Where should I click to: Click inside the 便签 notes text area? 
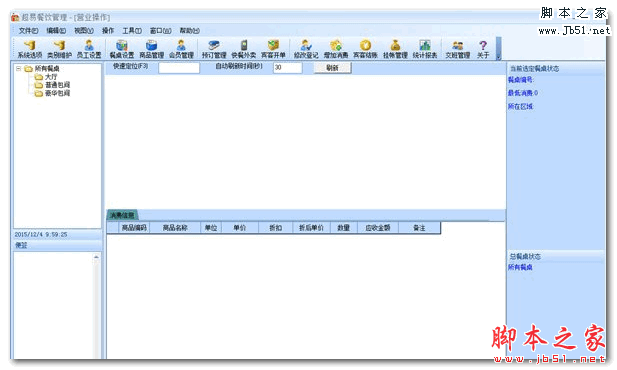(x=53, y=305)
